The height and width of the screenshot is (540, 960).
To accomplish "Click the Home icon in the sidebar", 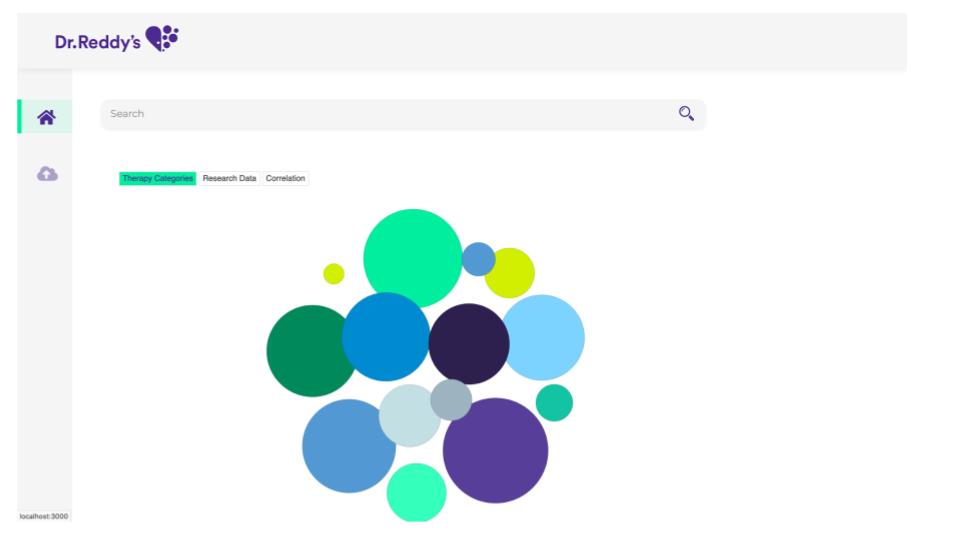I will coord(46,116).
